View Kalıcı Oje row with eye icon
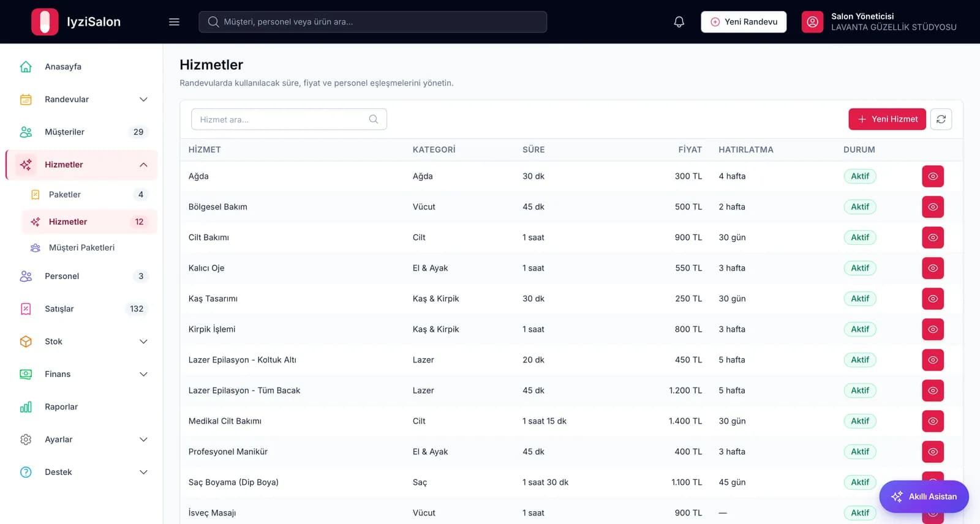Image resolution: width=980 pixels, height=524 pixels. coord(933,268)
